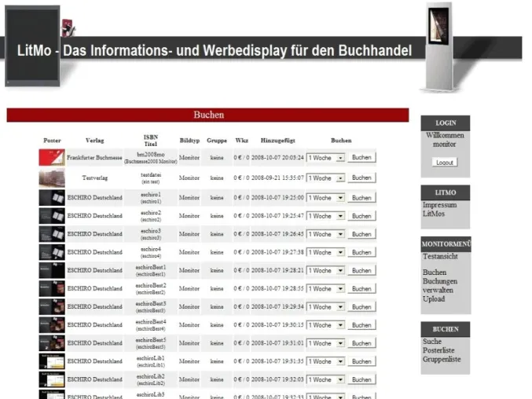Expand duration dropdown for eschiroBest4 row
The width and height of the screenshot is (532, 399).
point(325,325)
